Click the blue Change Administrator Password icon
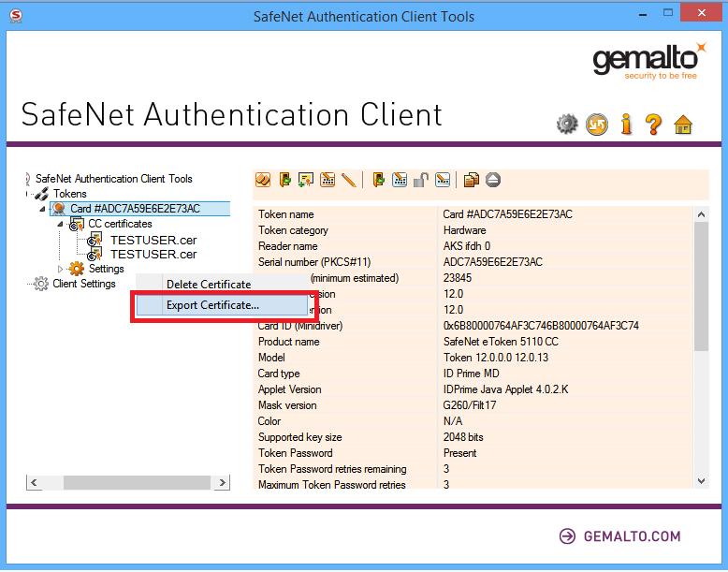 tap(400, 180)
